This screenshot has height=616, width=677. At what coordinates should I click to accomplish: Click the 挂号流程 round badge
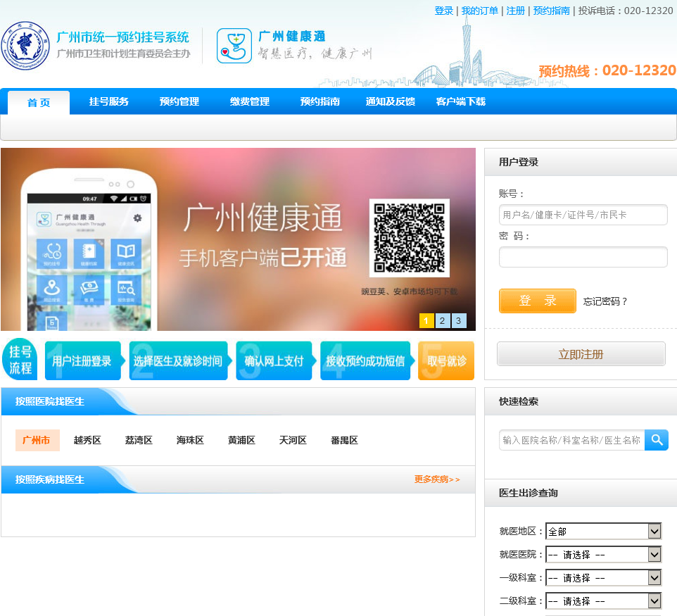(20, 360)
